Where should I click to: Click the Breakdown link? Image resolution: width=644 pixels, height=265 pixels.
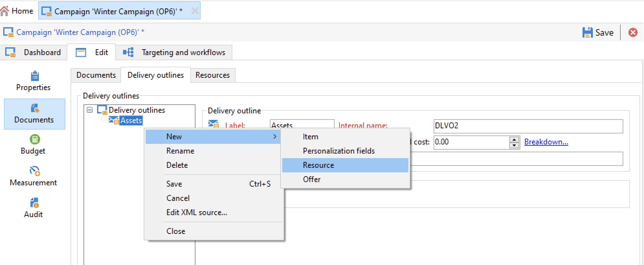546,142
